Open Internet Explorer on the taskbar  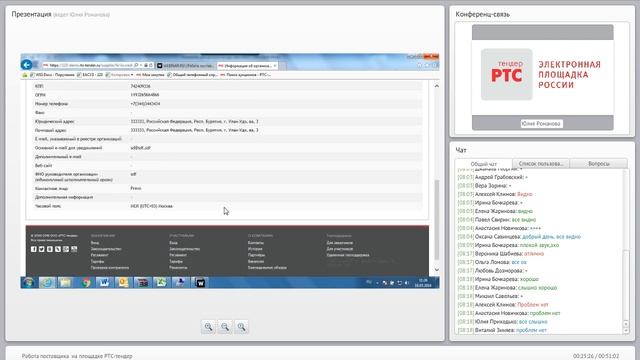[47, 282]
